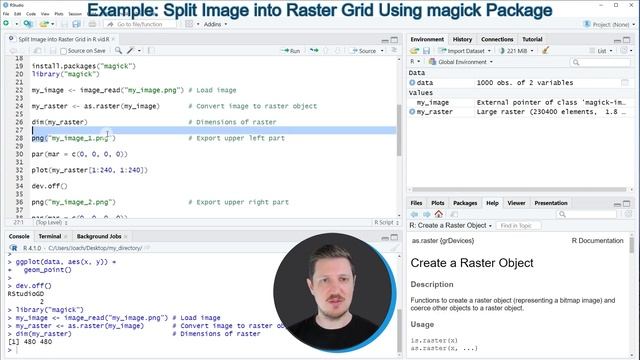Viewport: 640px width, 360px height.
Task: Click the Environment pane horizontal scrollbar
Action: (x=519, y=189)
